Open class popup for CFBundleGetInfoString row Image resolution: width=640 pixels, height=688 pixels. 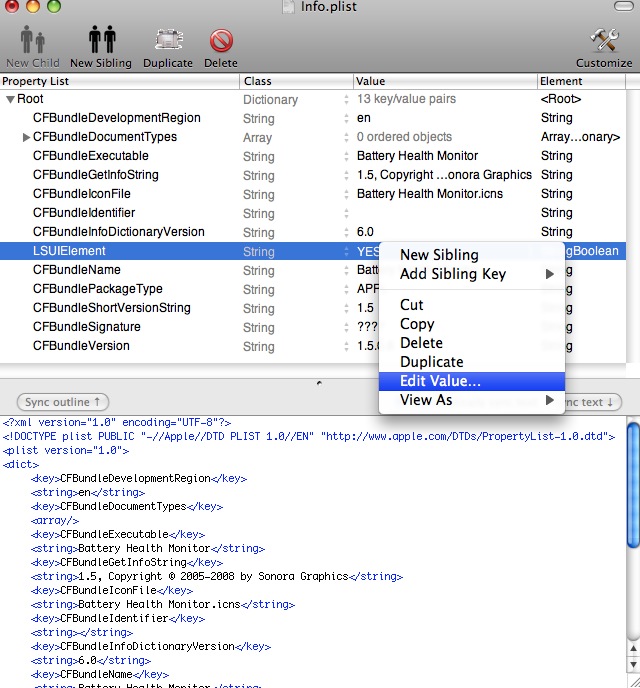coord(346,176)
